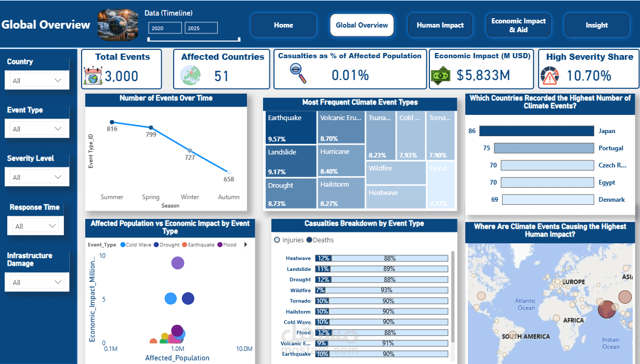Expand the scatter legend next arrow

245,244
